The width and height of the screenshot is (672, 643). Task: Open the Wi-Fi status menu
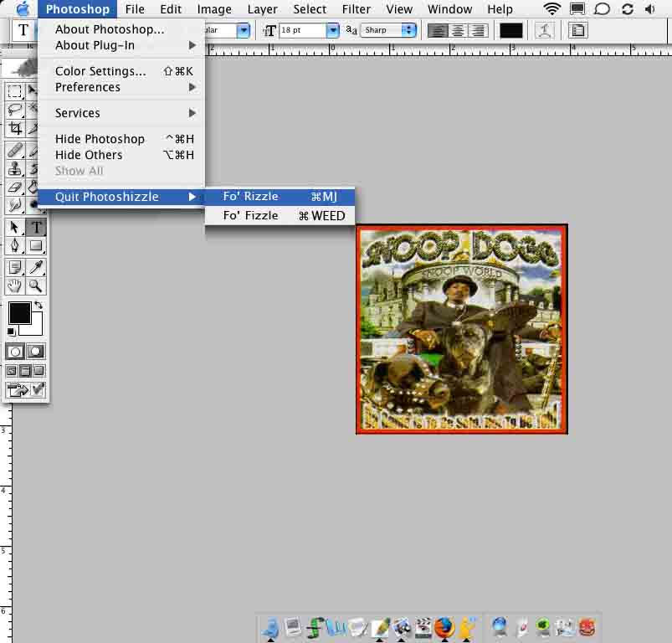pos(551,8)
